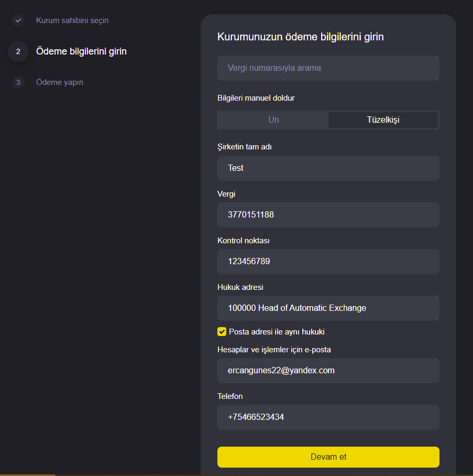Click the Telefon field with +75466523434
The image size is (473, 476).
click(328, 417)
